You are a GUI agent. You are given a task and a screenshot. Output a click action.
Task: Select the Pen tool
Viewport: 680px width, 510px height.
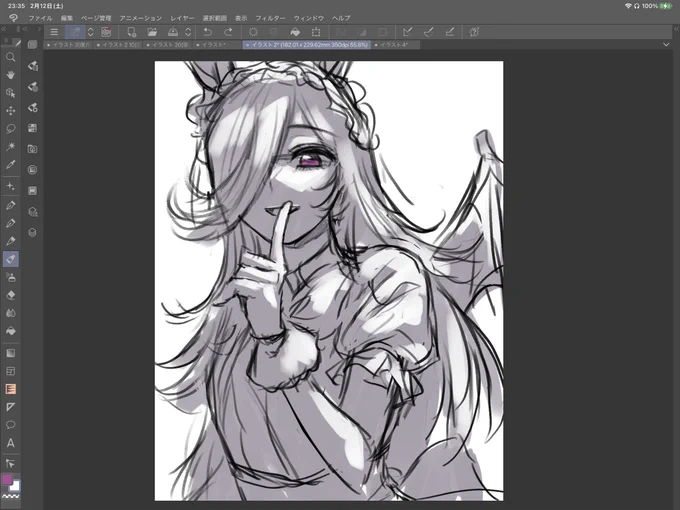[10, 205]
